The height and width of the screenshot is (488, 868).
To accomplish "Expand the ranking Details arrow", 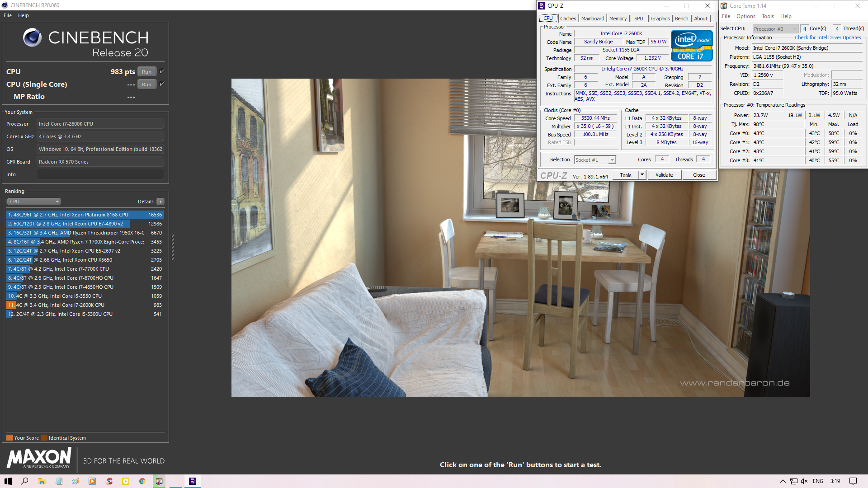I will (160, 202).
